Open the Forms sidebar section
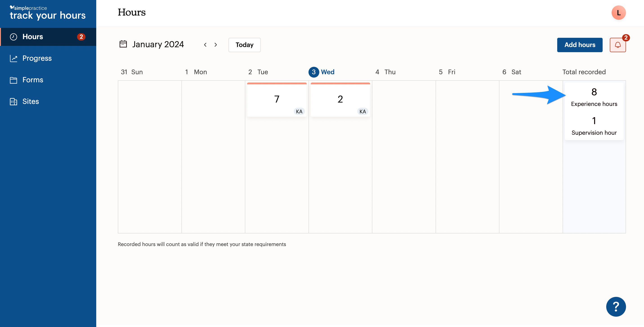Image resolution: width=644 pixels, height=327 pixels. (48, 80)
